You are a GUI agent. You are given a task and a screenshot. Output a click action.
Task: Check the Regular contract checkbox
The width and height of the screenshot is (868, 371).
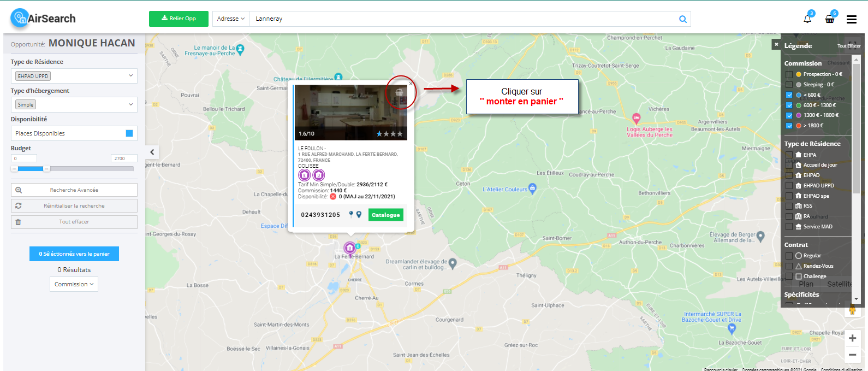pos(789,256)
